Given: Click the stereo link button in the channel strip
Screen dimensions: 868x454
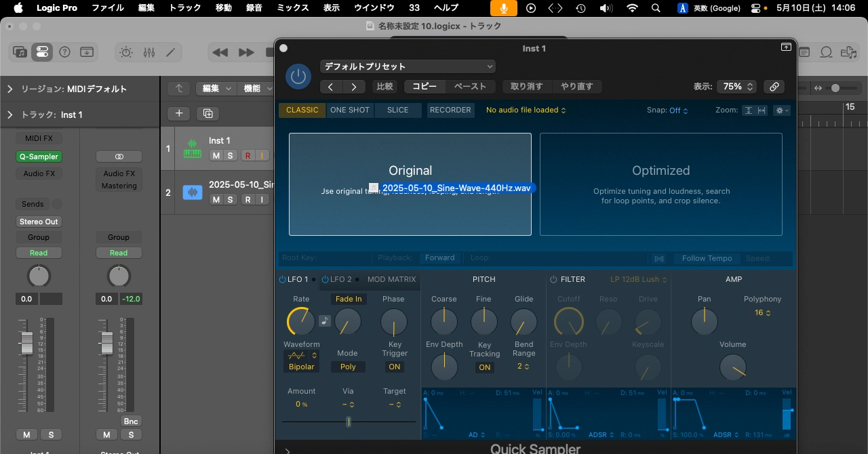Looking at the screenshot, I should (119, 157).
